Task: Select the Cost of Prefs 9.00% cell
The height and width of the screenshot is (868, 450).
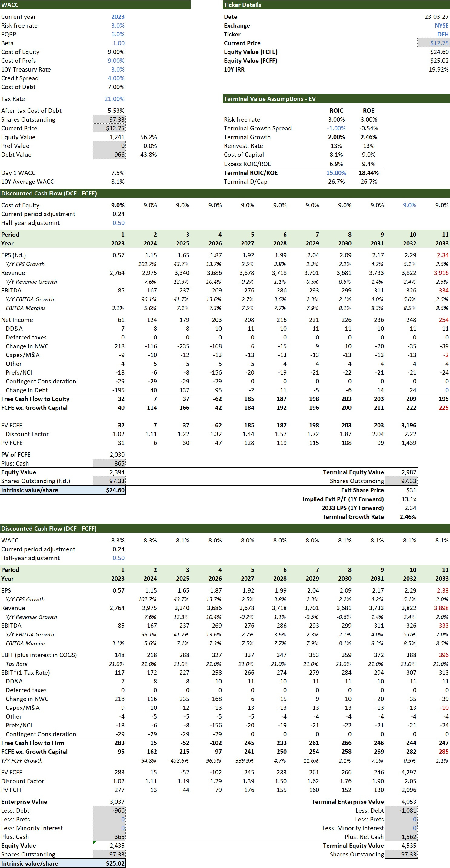Action: click(116, 60)
